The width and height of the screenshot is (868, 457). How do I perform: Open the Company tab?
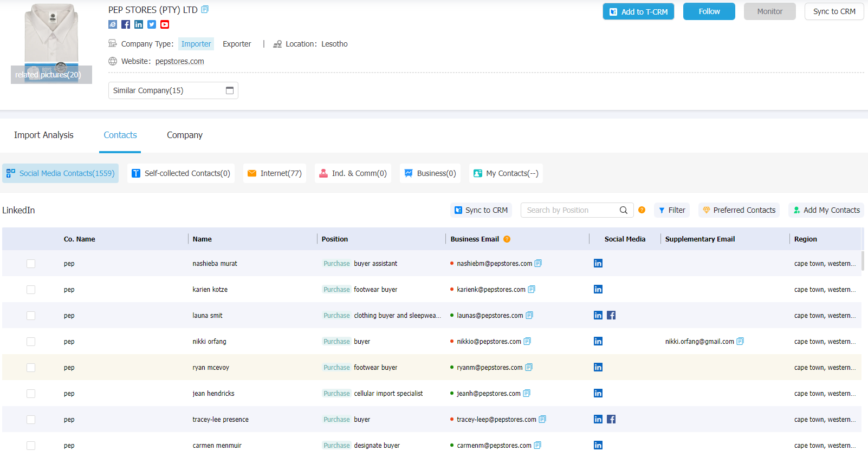185,135
